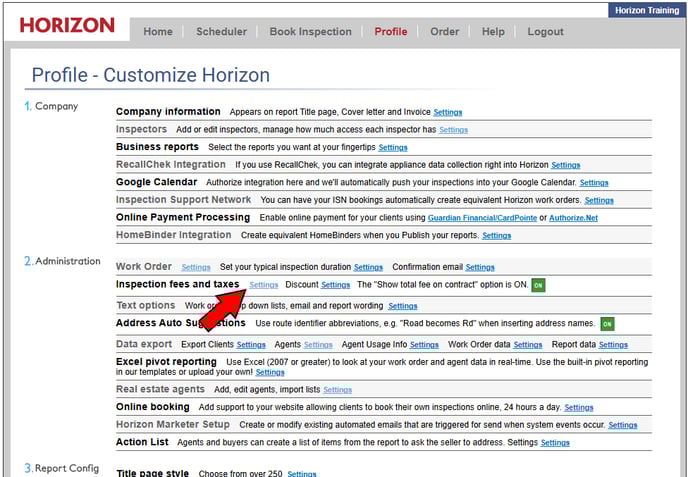Image resolution: width=688 pixels, height=477 pixels.
Task: Click the Guardian Financial/CardPointe link
Action: (483, 218)
